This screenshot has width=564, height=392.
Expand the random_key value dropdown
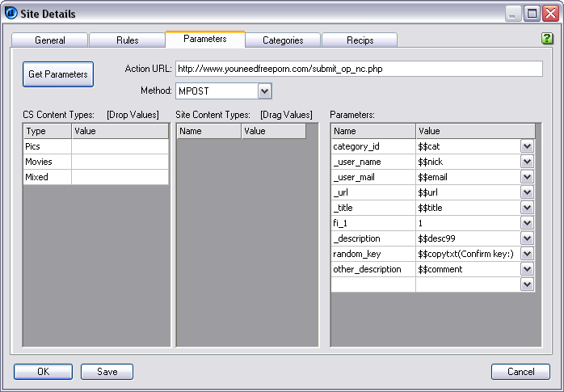point(527,254)
